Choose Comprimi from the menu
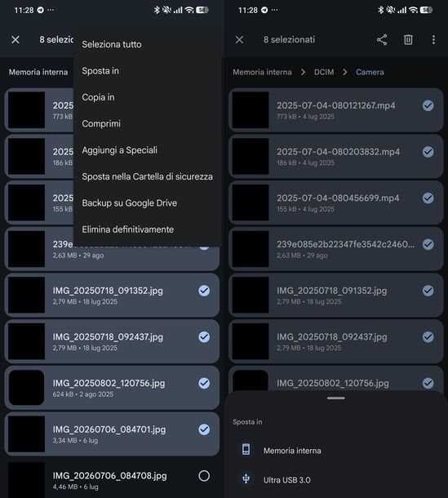 coord(101,123)
